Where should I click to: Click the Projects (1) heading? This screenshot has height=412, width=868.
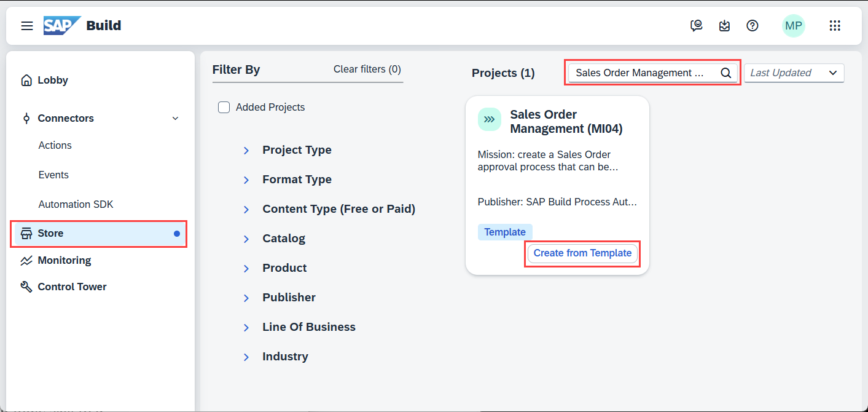pyautogui.click(x=503, y=73)
